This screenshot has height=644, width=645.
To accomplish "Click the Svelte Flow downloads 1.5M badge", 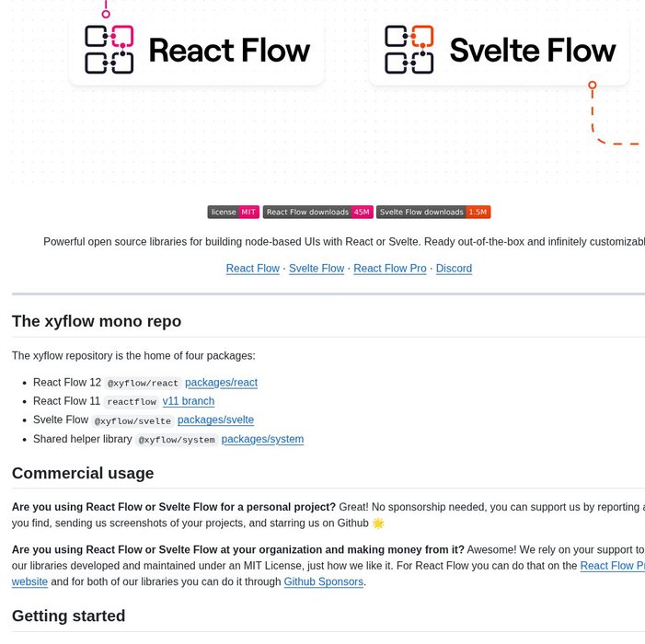I will [433, 213].
